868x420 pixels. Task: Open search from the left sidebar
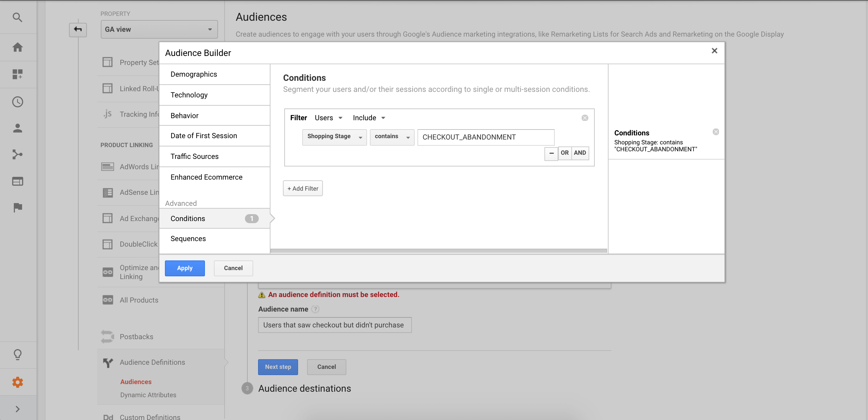(x=17, y=17)
